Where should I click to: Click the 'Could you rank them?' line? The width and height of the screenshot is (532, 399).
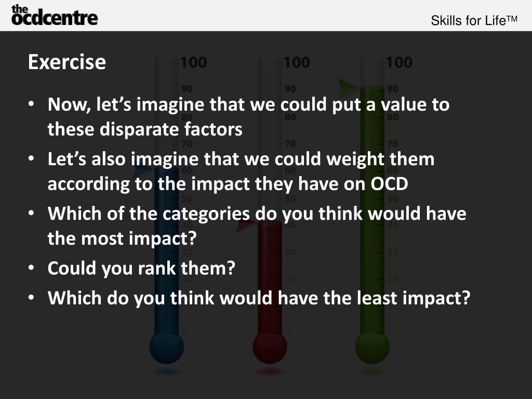coord(141,268)
